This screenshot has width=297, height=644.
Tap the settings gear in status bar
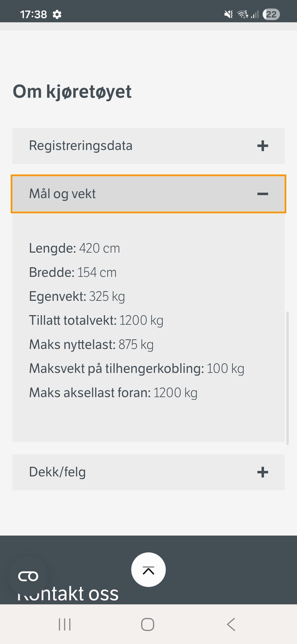click(x=57, y=15)
